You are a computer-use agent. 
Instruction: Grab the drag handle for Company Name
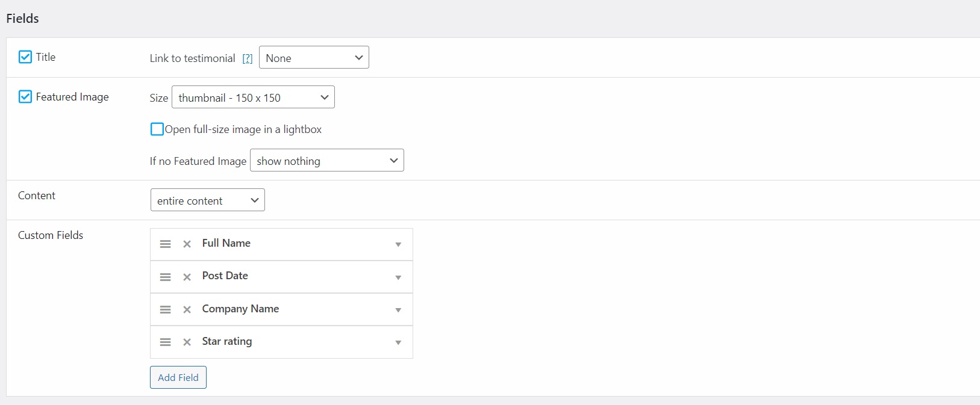click(165, 309)
